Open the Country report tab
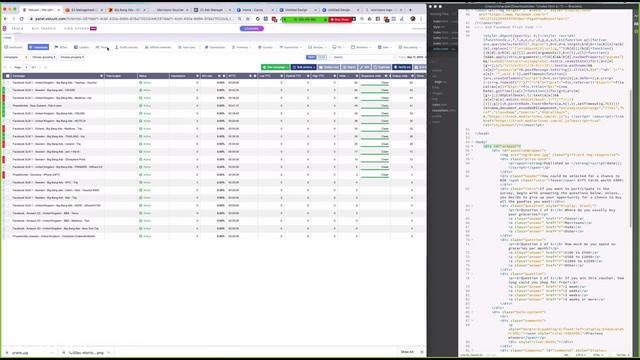Viewport: 640px width, 360px height. click(x=265, y=47)
